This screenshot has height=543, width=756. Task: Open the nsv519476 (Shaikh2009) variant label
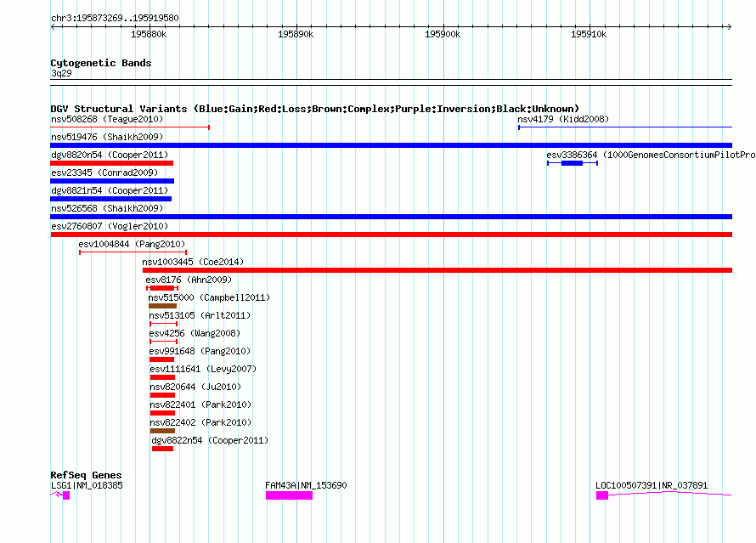[107, 137]
